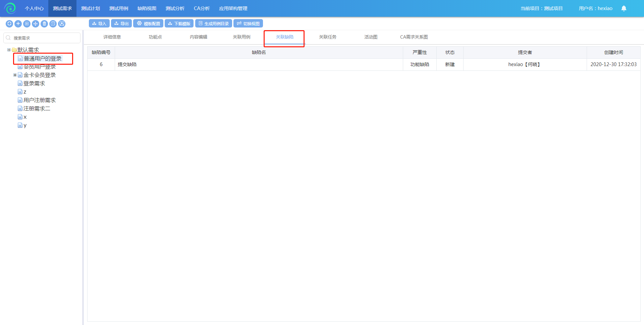Click the grid-plus icon in left toolbar
The image size is (644, 325).
(27, 24)
